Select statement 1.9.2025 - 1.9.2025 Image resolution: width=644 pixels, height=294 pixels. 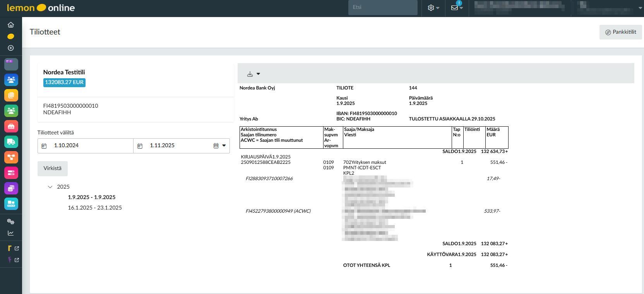point(92,197)
